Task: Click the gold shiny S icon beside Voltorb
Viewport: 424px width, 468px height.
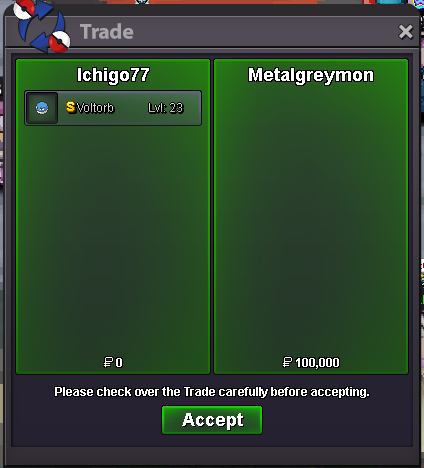Action: (x=70, y=107)
